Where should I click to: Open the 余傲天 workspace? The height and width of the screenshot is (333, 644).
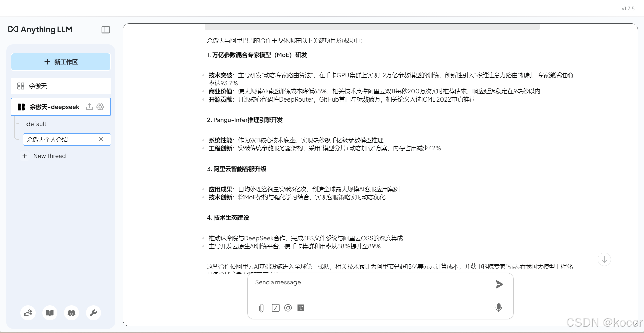61,86
